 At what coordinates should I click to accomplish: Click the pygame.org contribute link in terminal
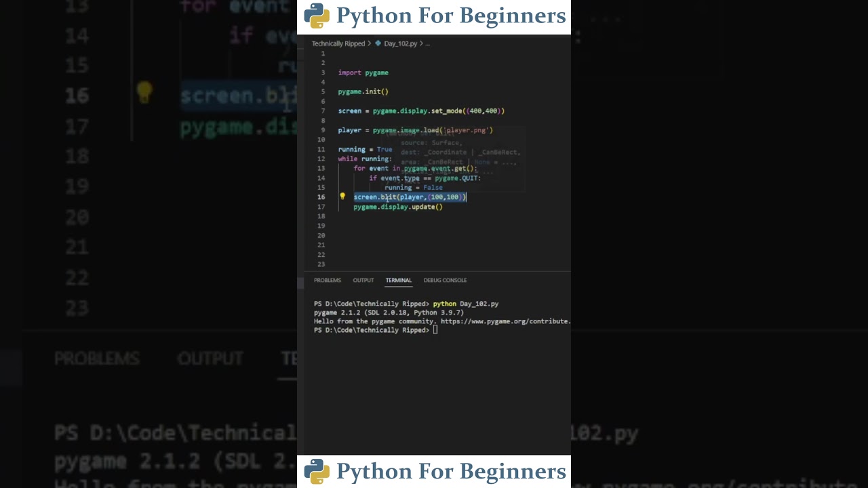(x=505, y=321)
